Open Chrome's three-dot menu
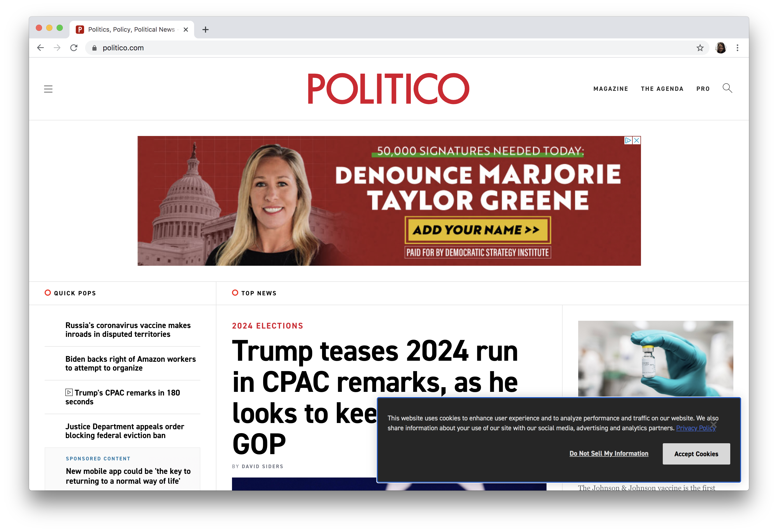The height and width of the screenshot is (532, 778). pos(738,48)
